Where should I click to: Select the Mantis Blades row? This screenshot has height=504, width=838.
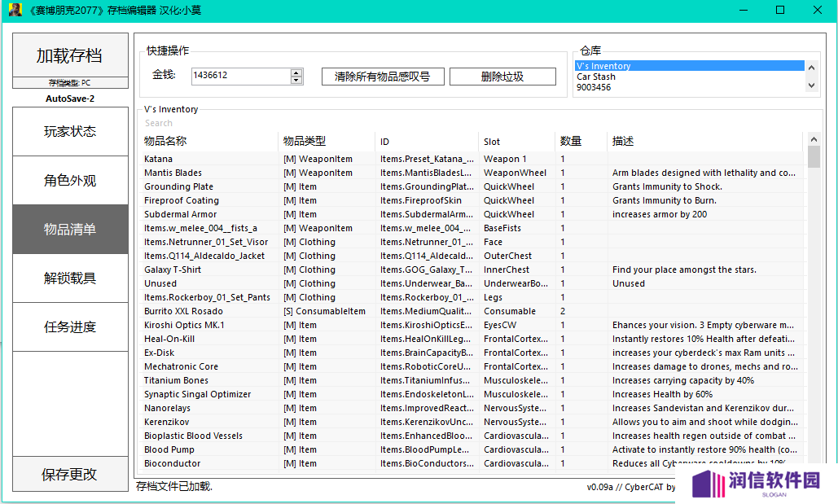click(472, 173)
